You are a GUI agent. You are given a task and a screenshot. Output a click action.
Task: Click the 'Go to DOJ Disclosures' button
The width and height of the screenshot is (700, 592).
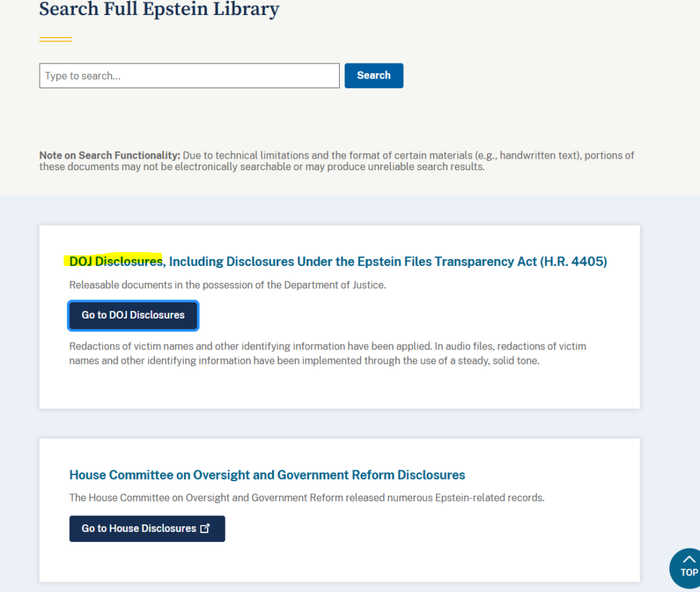click(133, 315)
